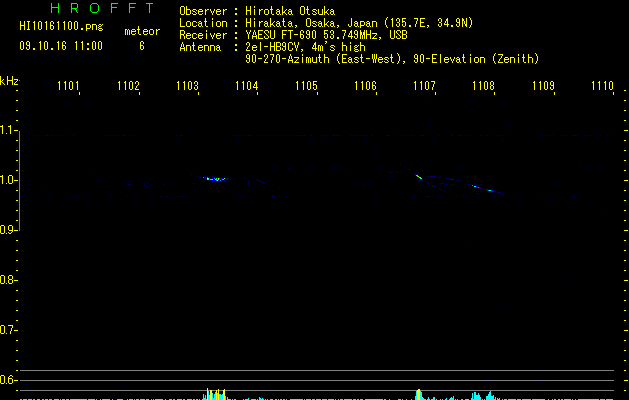The height and width of the screenshot is (400, 629).
Task: Click the meteor count value 6
Action: (x=142, y=46)
